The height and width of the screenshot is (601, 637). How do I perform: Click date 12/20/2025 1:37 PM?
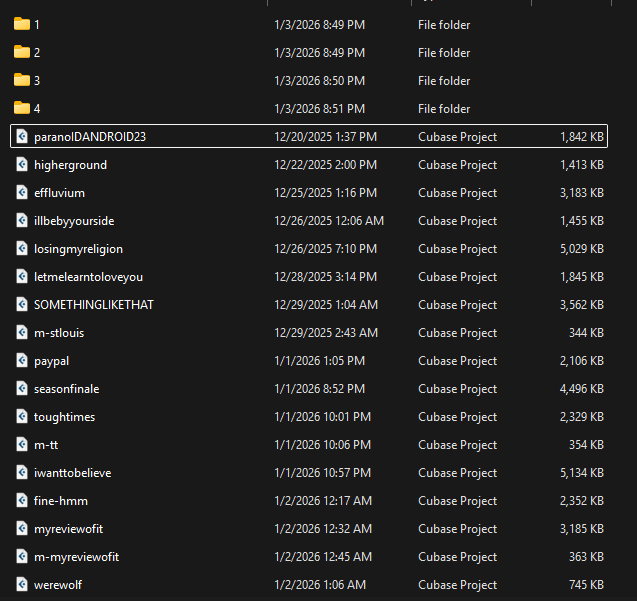(325, 137)
